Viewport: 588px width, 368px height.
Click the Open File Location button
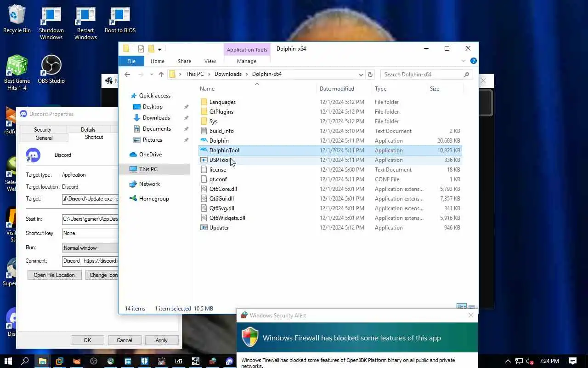(54, 275)
